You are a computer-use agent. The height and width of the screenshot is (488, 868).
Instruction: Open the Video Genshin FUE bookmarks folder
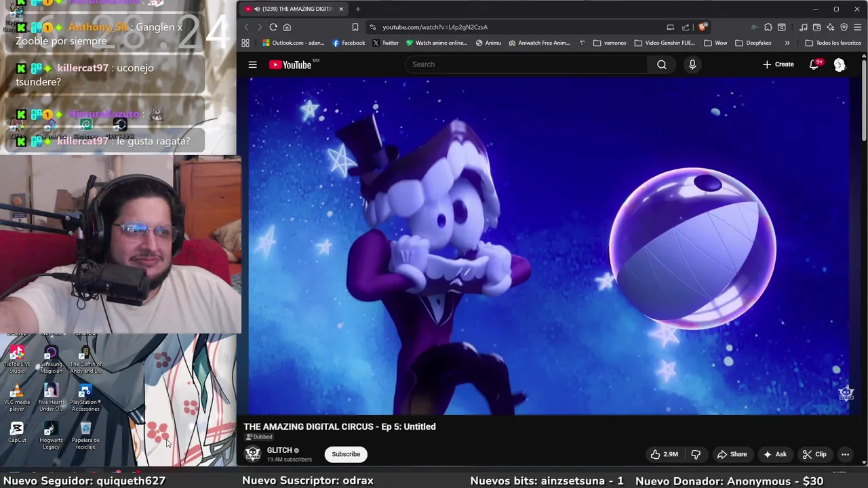tap(665, 43)
